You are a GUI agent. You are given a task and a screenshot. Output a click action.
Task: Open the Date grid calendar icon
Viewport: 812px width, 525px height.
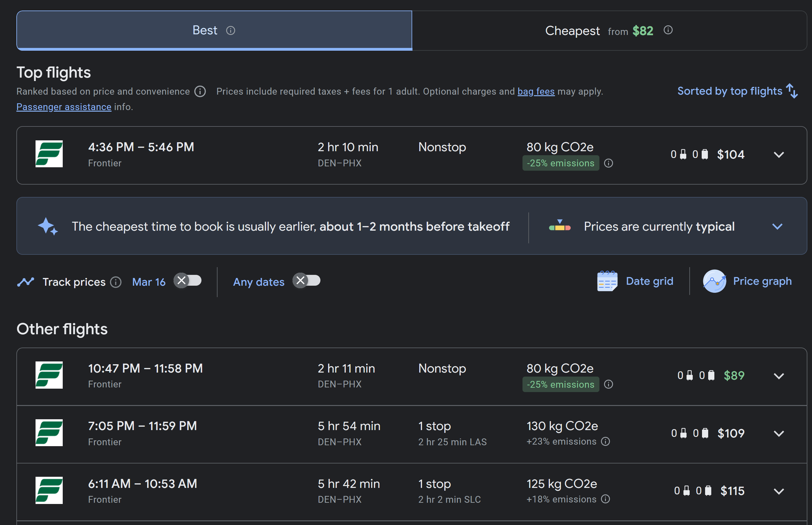point(607,281)
